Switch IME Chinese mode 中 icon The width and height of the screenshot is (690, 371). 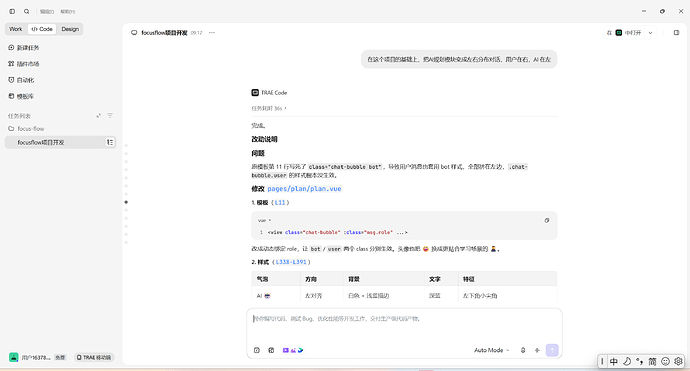point(613,362)
